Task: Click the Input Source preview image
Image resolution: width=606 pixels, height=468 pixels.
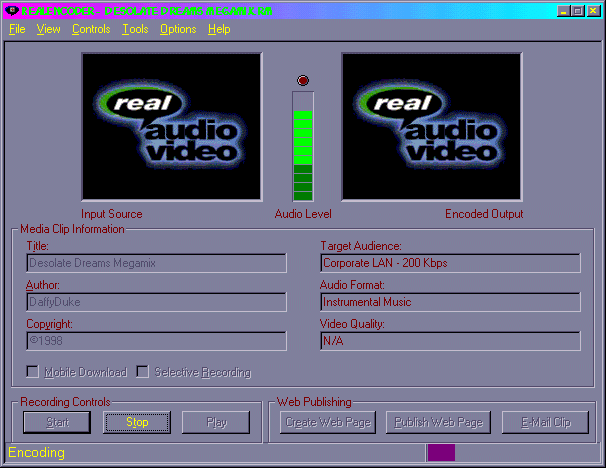Action: [x=172, y=127]
